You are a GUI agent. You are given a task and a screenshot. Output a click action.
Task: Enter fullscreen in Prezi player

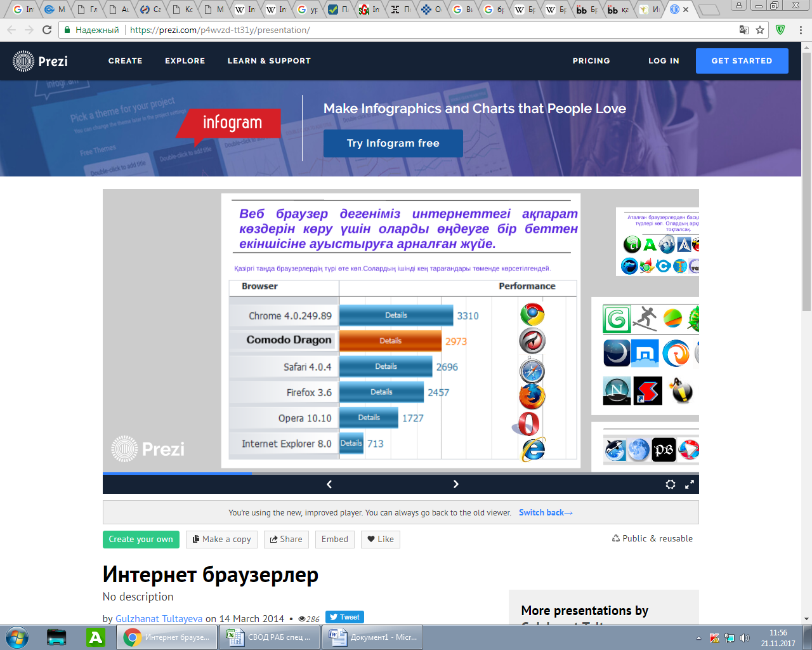click(x=690, y=484)
